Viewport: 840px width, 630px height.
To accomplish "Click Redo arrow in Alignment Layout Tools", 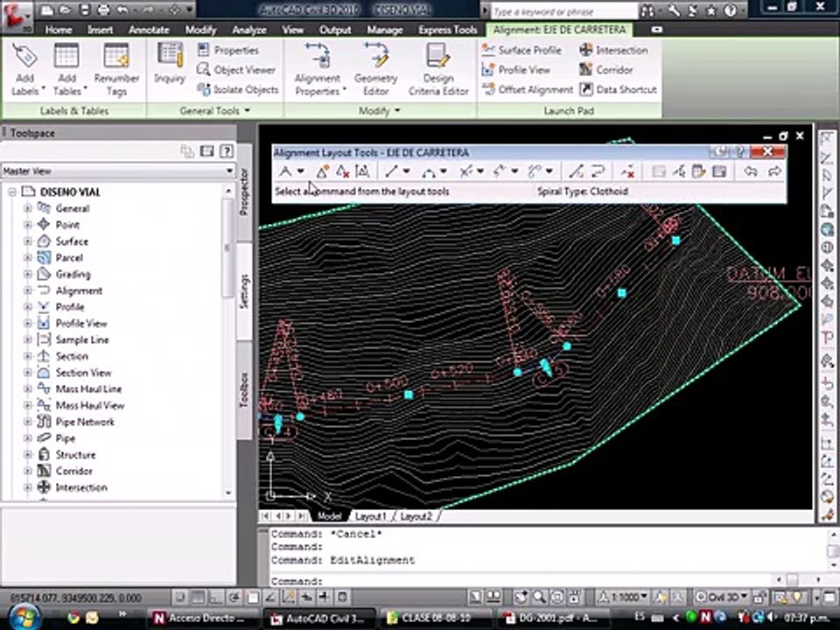I will tap(774, 171).
